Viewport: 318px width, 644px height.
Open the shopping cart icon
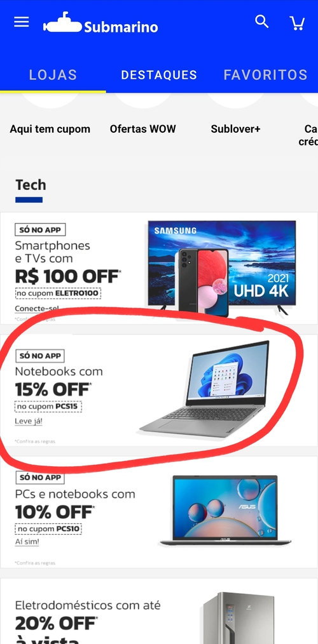click(297, 23)
